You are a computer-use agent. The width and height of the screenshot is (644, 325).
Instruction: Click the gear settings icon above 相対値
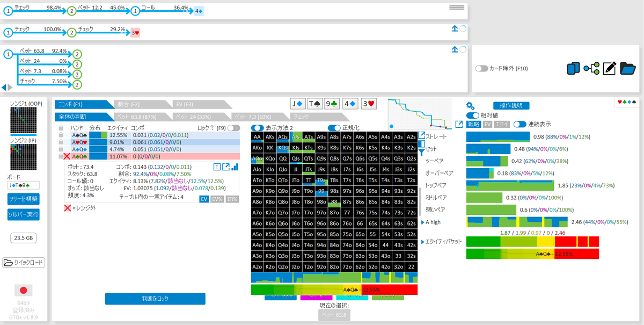(x=470, y=106)
